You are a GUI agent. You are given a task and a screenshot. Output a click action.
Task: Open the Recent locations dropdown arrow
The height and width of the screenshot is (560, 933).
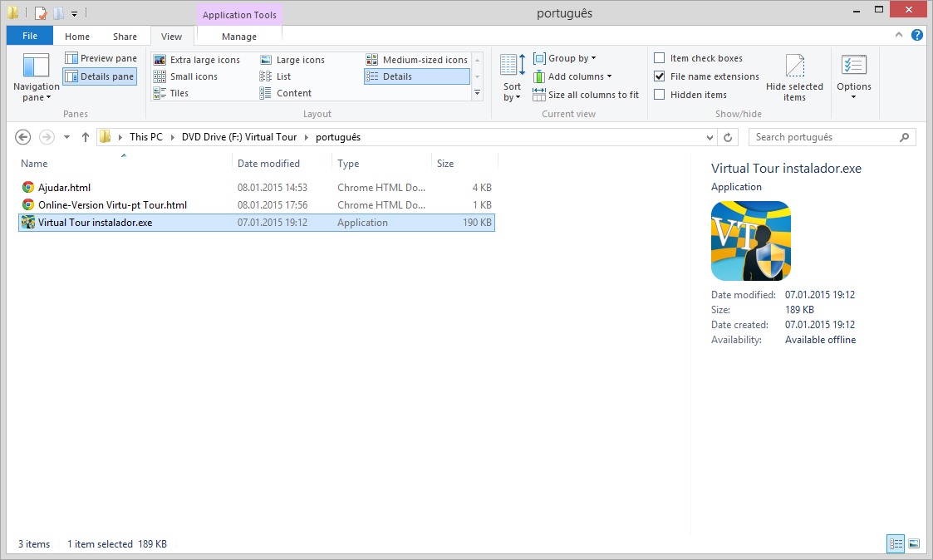[x=66, y=137]
